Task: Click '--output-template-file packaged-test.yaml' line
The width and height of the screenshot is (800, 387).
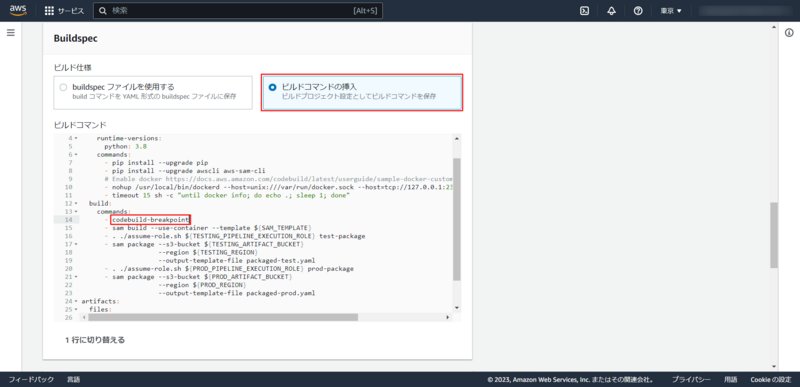Action: tap(237, 261)
